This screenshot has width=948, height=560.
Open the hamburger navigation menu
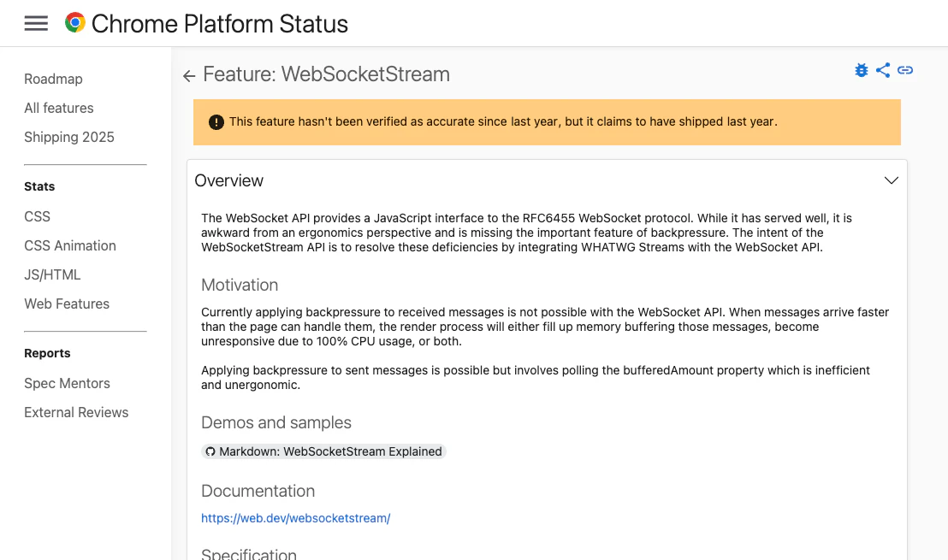coord(36,24)
